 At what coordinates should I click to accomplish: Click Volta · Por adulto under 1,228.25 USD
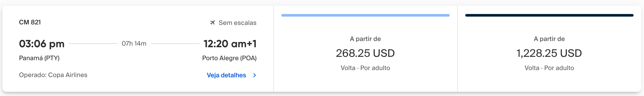click(549, 68)
